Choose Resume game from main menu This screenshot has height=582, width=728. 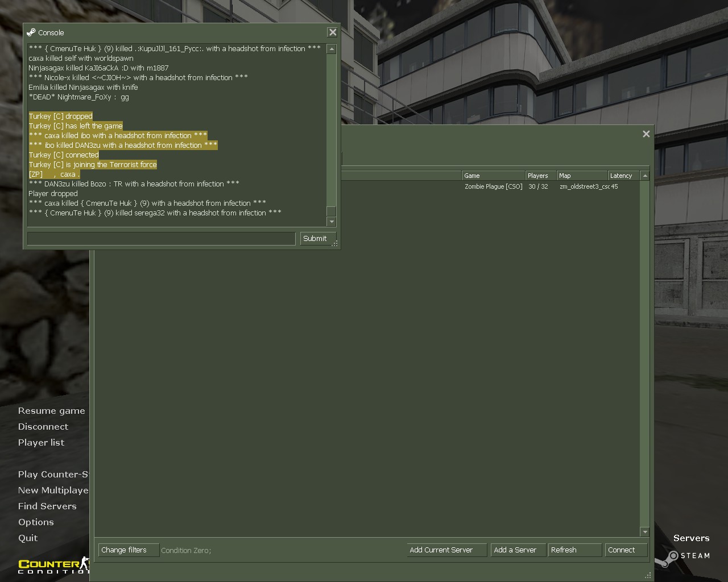[x=51, y=411]
